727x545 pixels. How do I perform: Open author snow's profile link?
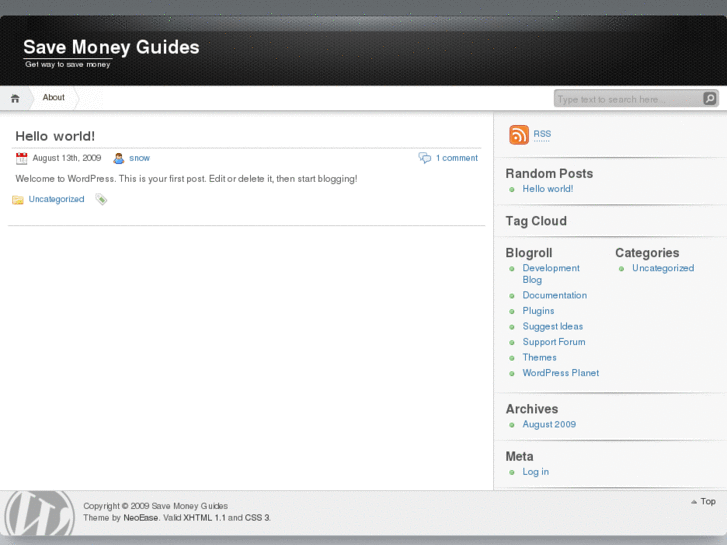click(140, 158)
